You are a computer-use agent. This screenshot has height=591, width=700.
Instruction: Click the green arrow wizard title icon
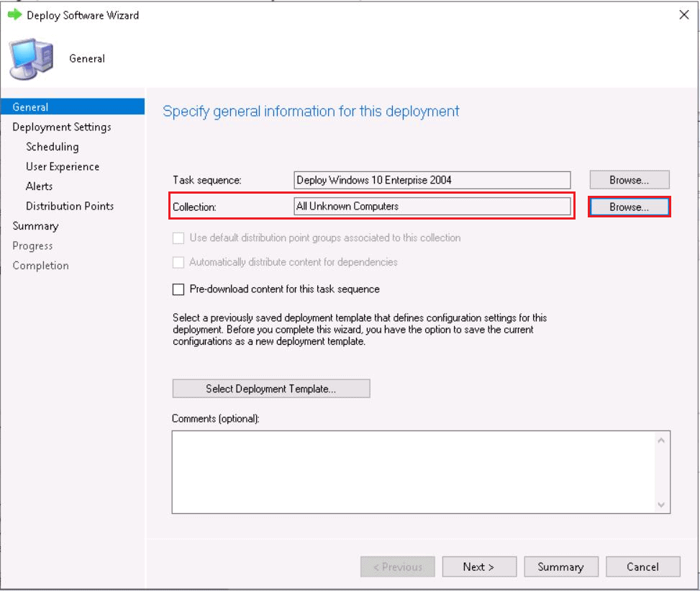[15, 15]
